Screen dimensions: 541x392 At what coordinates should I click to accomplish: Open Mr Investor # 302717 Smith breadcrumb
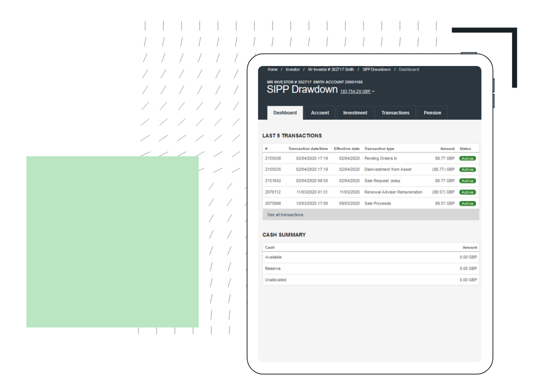(331, 69)
